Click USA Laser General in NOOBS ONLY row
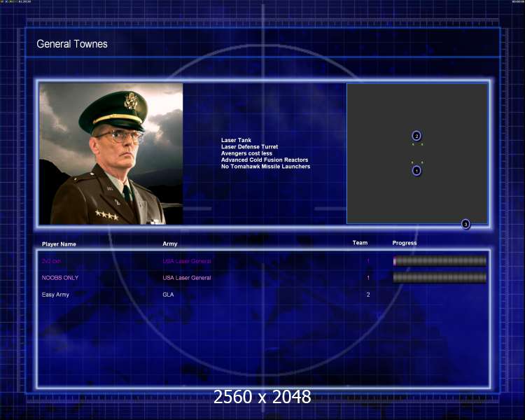The image size is (525, 420). (187, 278)
